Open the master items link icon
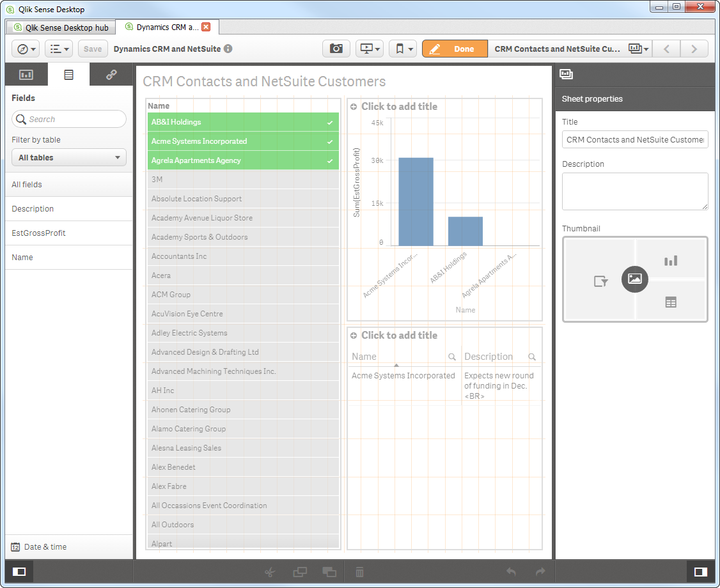This screenshot has height=588, width=720. pos(111,74)
